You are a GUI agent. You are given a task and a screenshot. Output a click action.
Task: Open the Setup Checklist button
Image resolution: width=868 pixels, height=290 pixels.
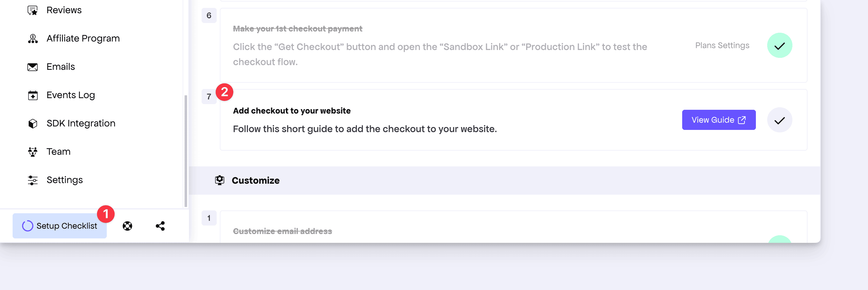60,226
